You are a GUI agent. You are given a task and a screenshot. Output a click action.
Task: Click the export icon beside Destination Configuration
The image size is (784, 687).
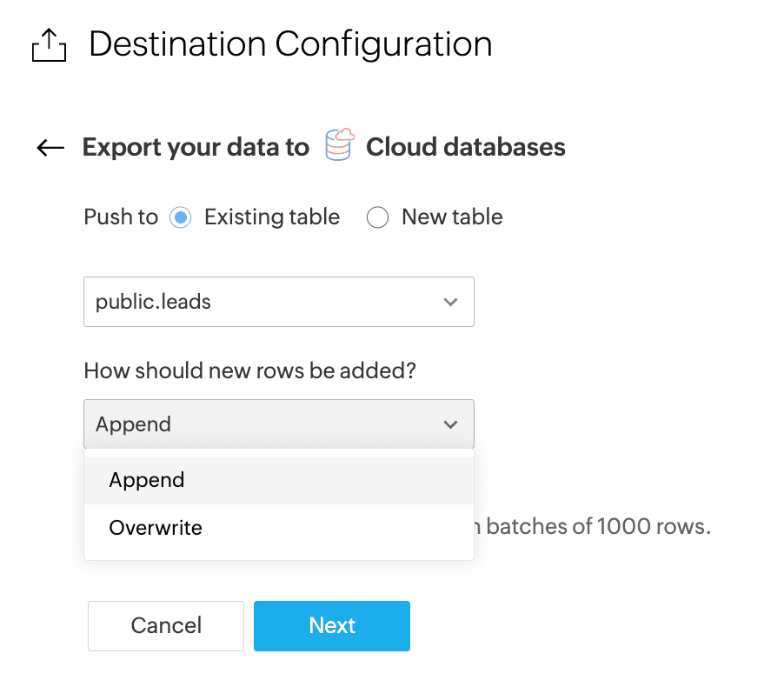pyautogui.click(x=49, y=45)
